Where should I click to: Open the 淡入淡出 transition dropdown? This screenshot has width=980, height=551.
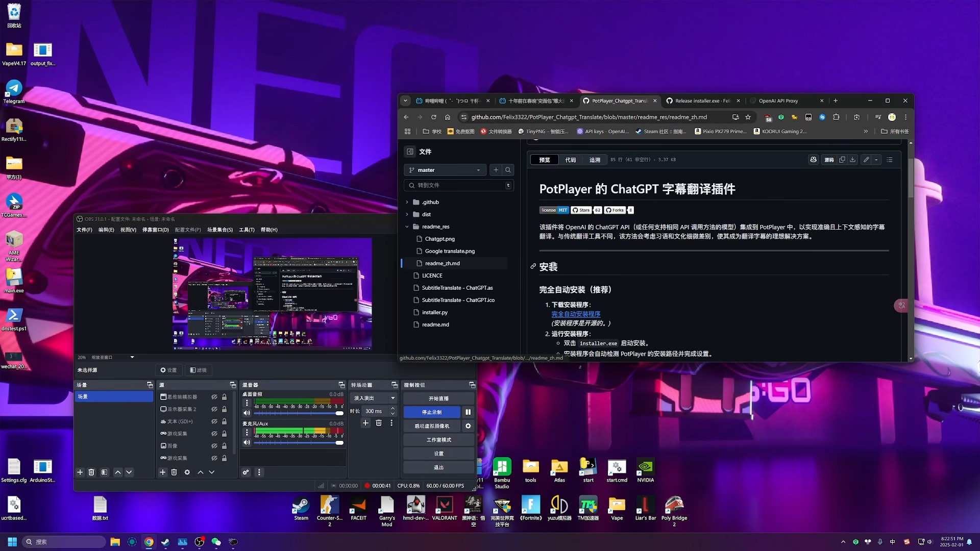pyautogui.click(x=374, y=398)
